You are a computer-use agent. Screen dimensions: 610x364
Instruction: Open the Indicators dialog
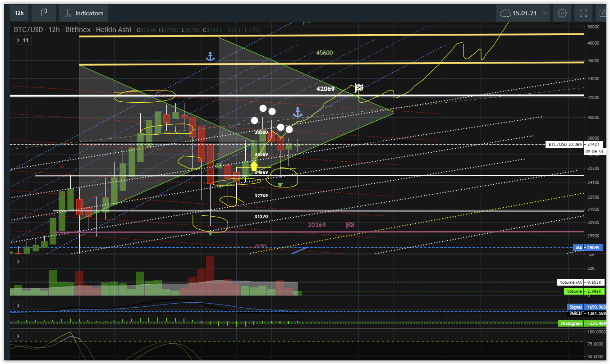pyautogui.click(x=84, y=13)
